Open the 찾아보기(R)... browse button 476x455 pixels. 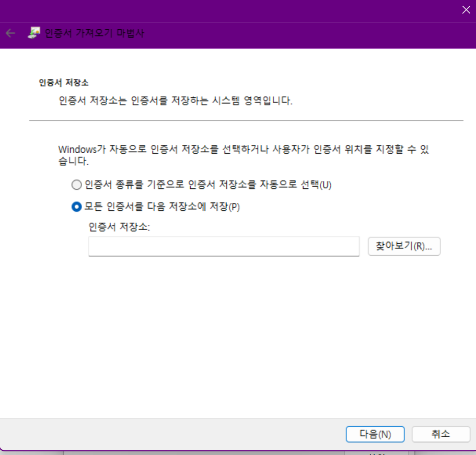[404, 246]
